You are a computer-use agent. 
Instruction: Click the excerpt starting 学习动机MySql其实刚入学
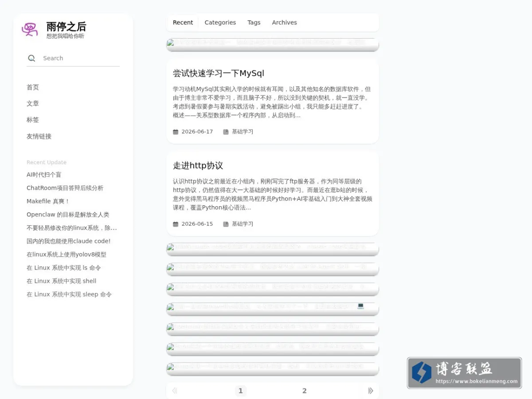tap(272, 102)
